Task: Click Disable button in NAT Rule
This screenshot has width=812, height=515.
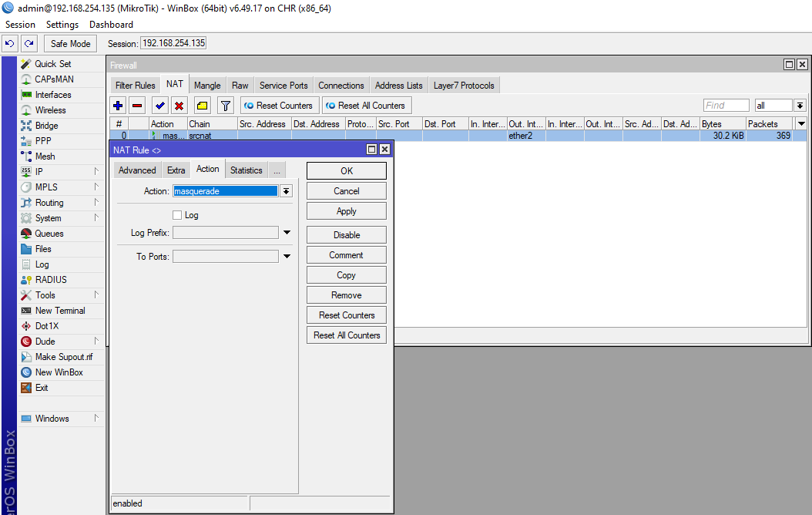Action: (347, 235)
